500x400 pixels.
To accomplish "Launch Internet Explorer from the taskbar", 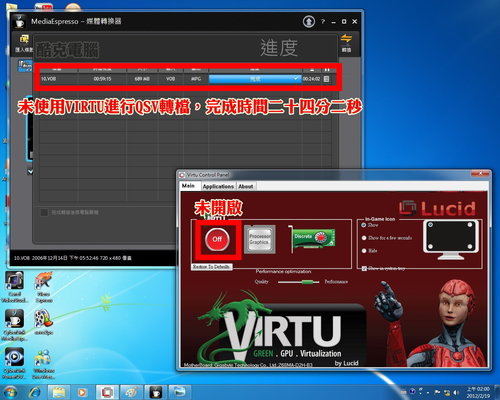I will click(35, 392).
